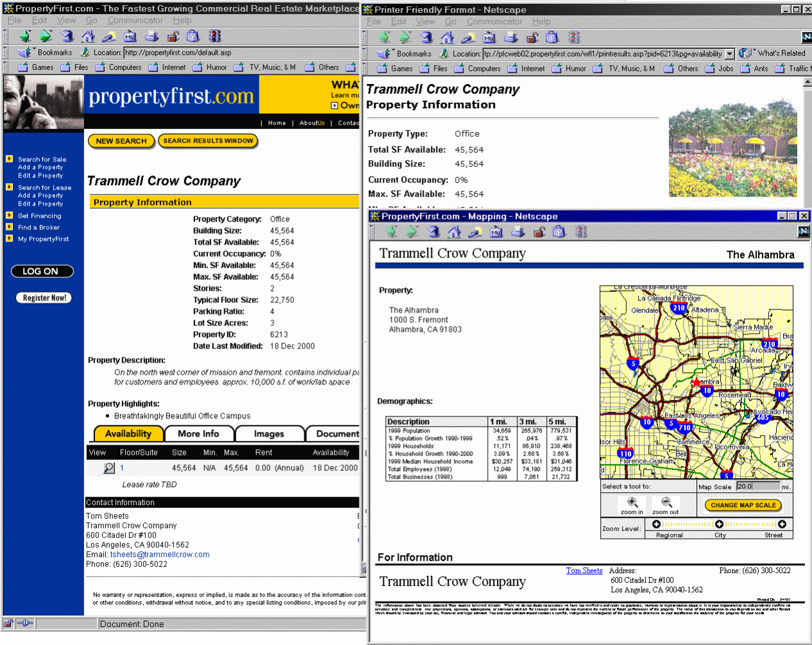Switch to the More Info tab
Viewport: 812px width, 645px height.
[198, 434]
